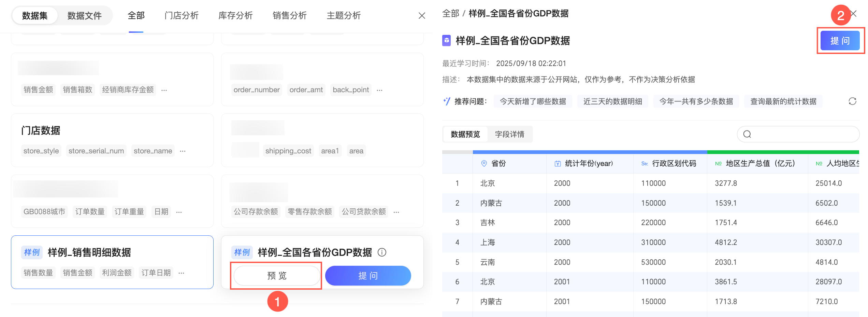The image size is (868, 317).
Task: Select suggested question 今天新增了哪些数据
Action: coord(533,101)
